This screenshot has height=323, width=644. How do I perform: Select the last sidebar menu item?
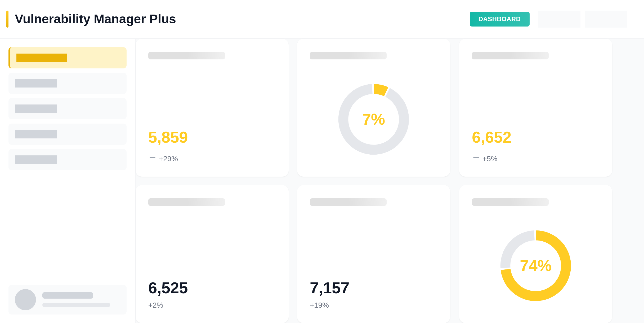[68, 160]
